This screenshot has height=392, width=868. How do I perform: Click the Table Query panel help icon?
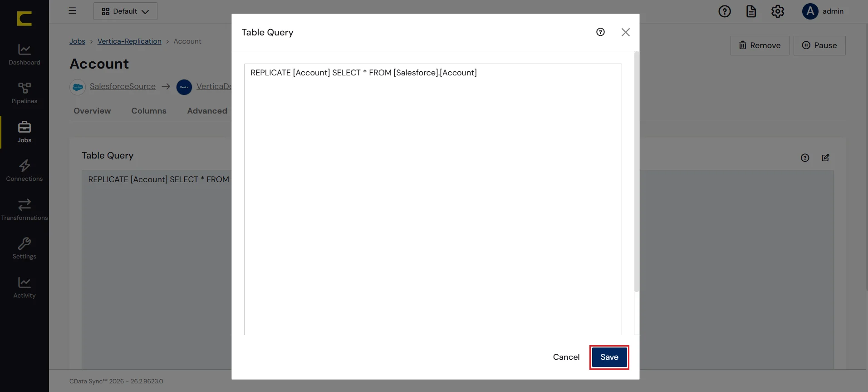805,158
